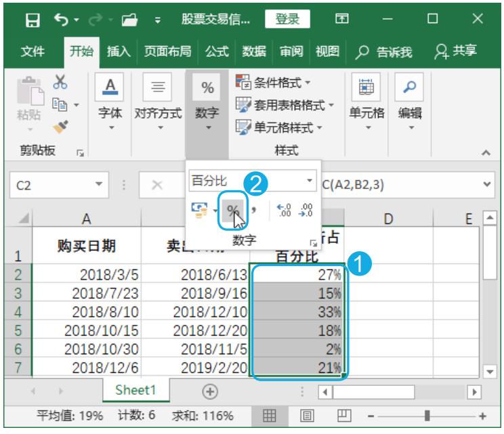Expand the 对齐方式 alignment group

pos(158,102)
